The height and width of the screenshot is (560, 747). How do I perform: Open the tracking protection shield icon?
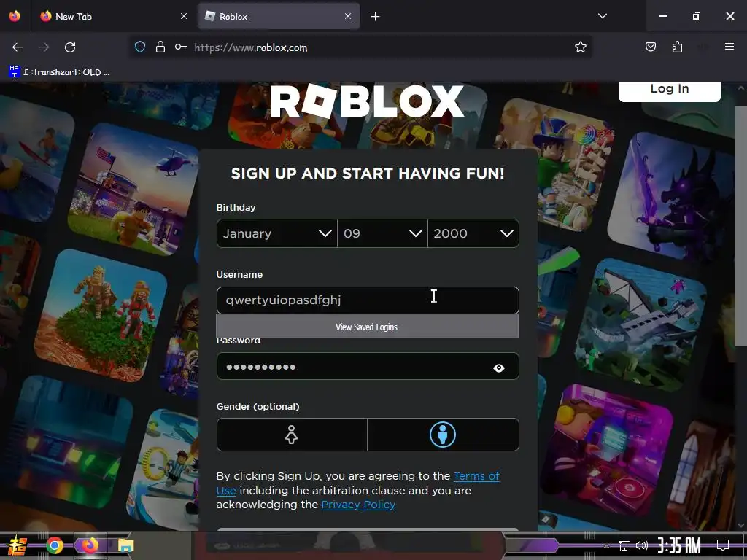tap(139, 47)
